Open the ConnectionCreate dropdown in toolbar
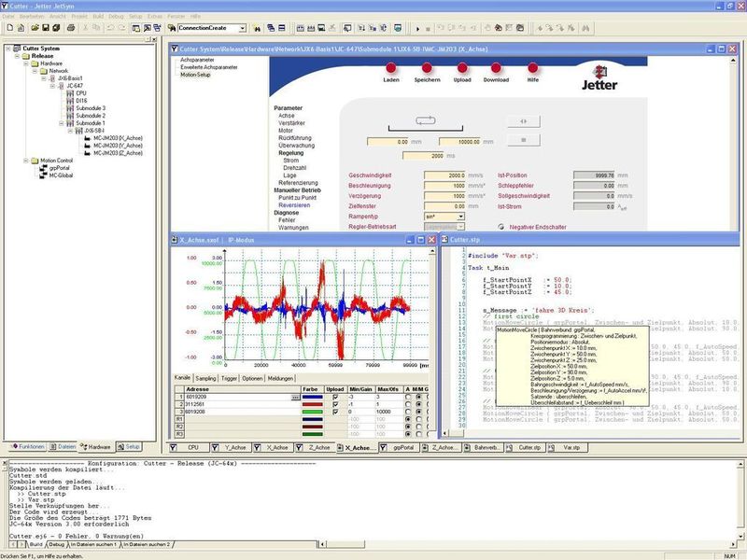This screenshot has width=747, height=560. tap(243, 29)
